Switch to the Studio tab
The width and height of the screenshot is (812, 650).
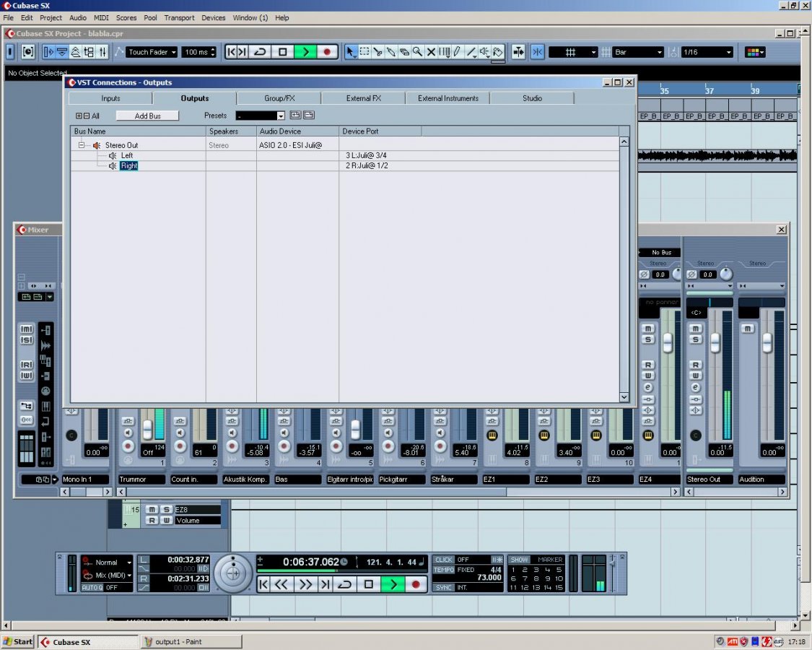(533, 98)
